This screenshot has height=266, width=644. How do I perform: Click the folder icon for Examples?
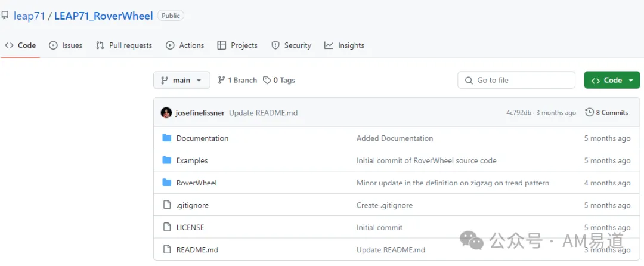tap(166, 160)
